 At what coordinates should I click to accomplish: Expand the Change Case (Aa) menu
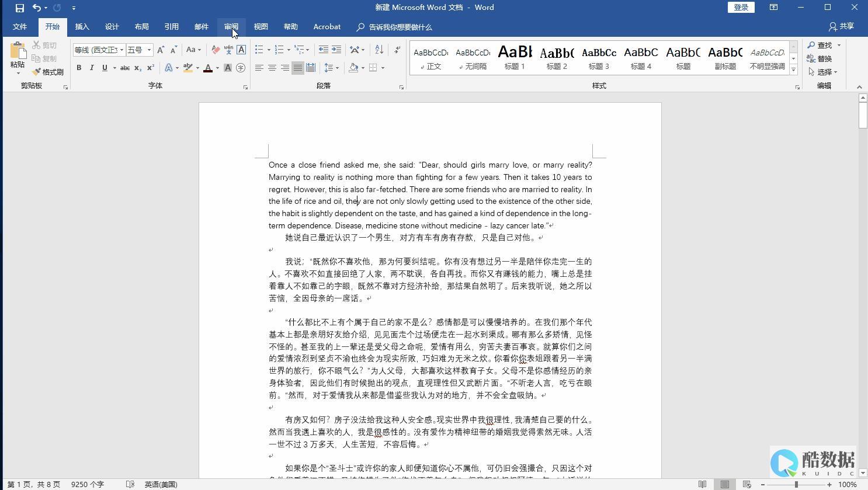click(x=193, y=50)
